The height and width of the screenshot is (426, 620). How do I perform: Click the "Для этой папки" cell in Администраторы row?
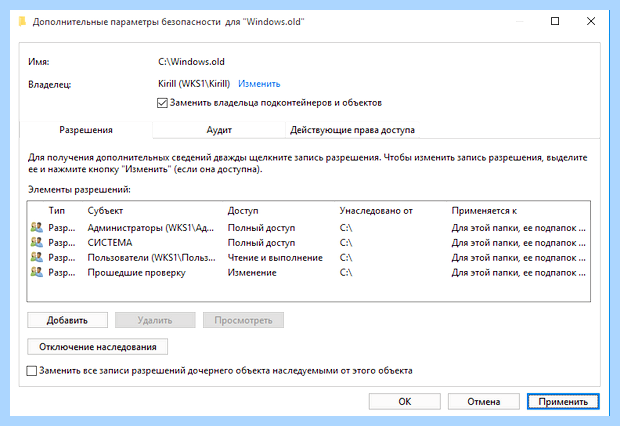(518, 227)
